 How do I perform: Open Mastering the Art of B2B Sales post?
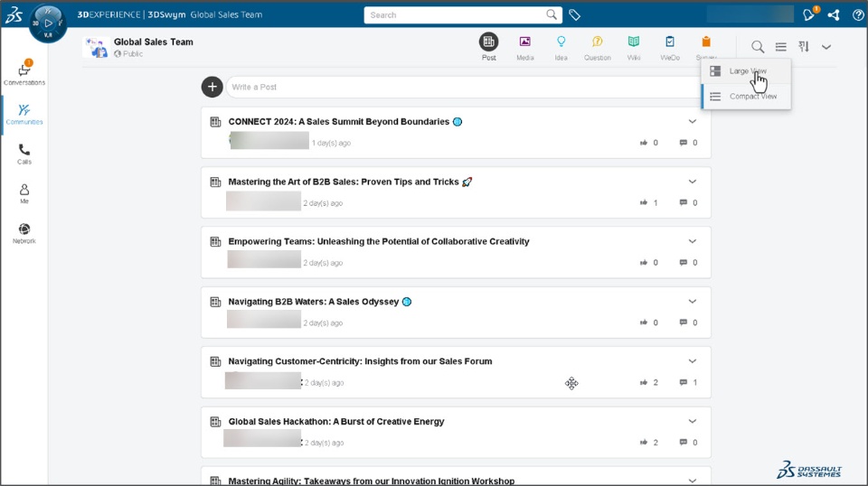(344, 182)
